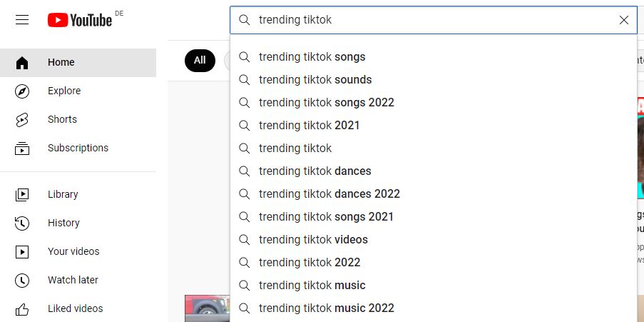Open the Liked videos playlist
The image size is (644, 322).
75,308
